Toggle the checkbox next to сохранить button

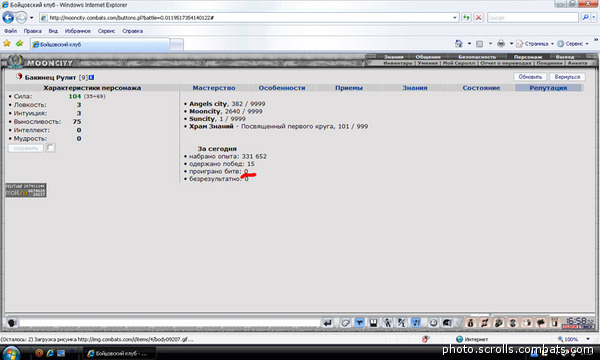click(51, 148)
